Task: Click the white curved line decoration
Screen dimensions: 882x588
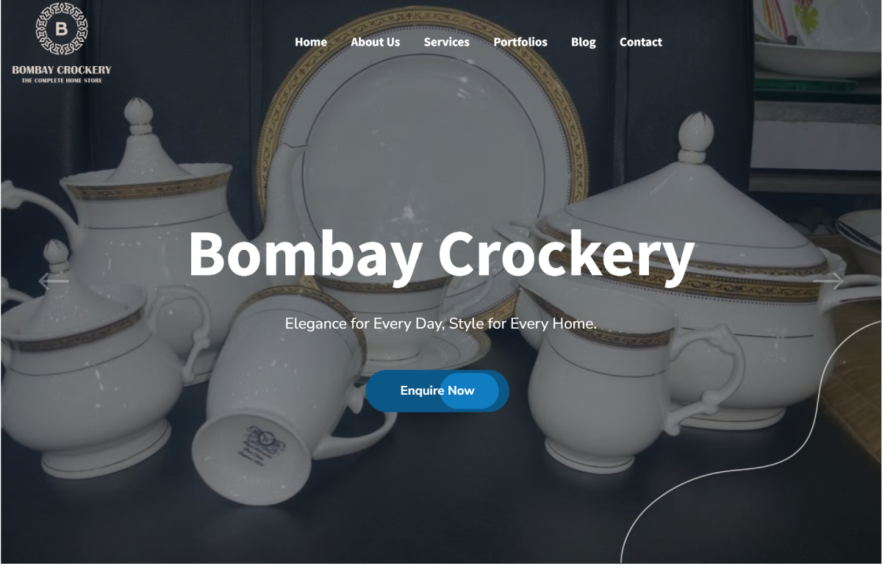Action: (750, 441)
